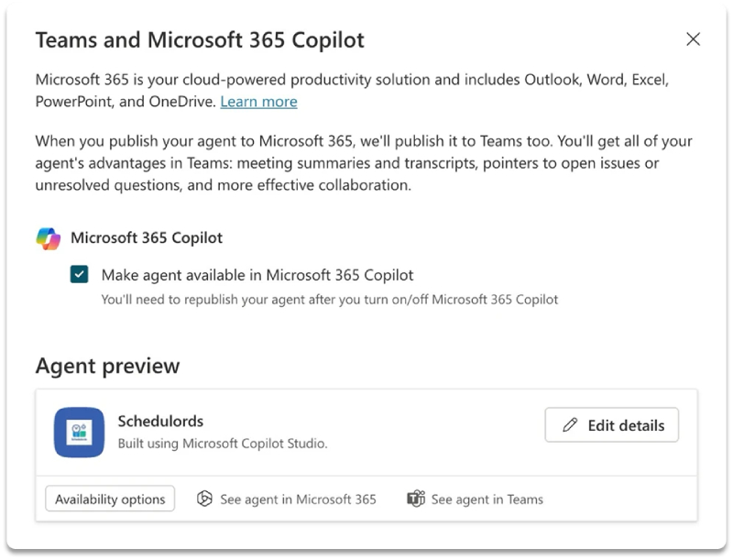Uncheck Make agent available in Microsoft 365 Copilot
This screenshot has width=733, height=560.
[79, 274]
